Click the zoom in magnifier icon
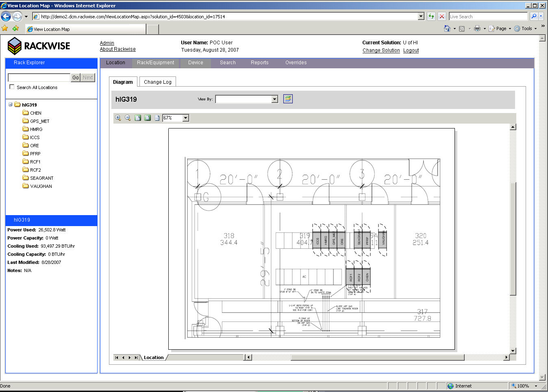Screen dimensions: 548x392 click(118, 118)
